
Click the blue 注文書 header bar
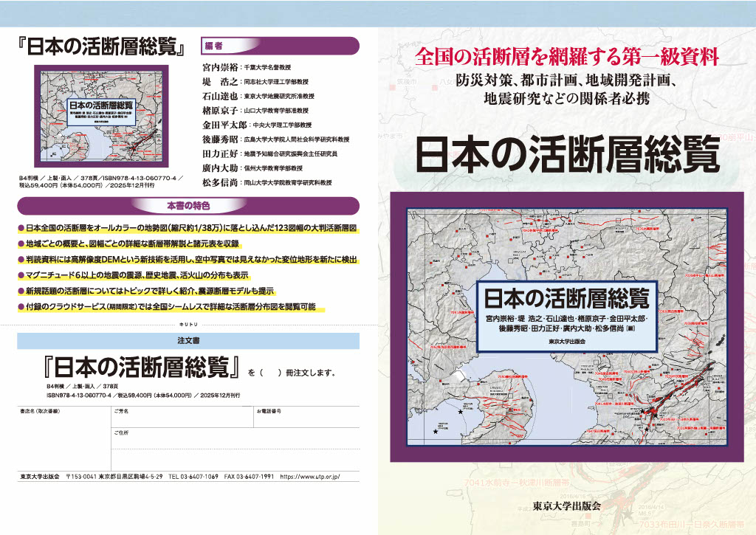[189, 341]
